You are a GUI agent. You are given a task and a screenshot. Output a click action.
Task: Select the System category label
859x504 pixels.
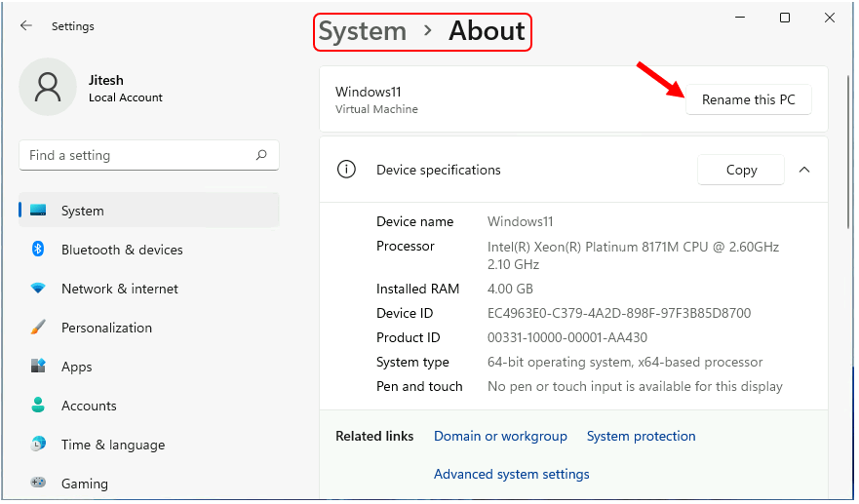coord(82,211)
